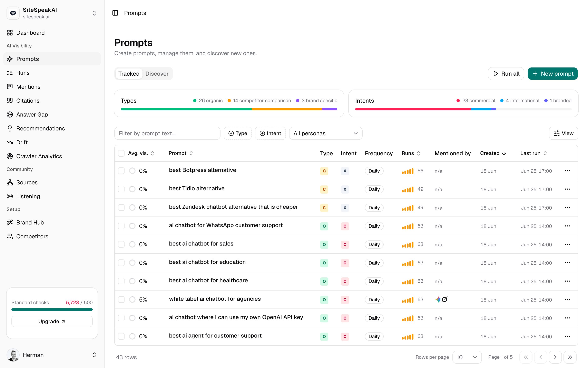Image resolution: width=588 pixels, height=368 pixels.
Task: Click intent badge X on Tidio row
Action: [x=345, y=189]
